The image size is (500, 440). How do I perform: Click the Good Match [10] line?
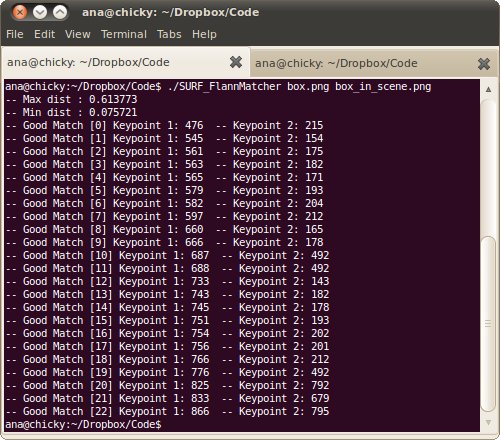(x=167, y=255)
